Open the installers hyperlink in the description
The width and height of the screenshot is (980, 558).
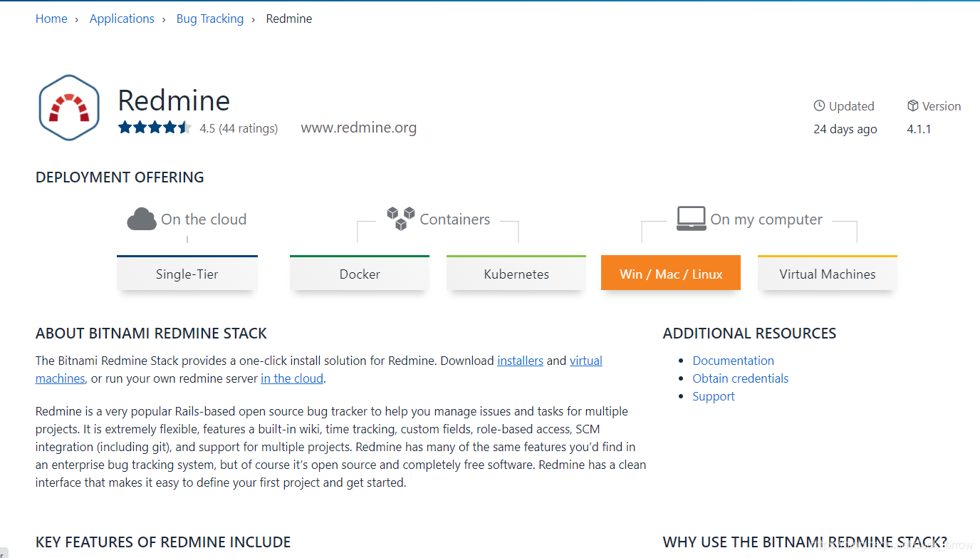click(x=520, y=361)
